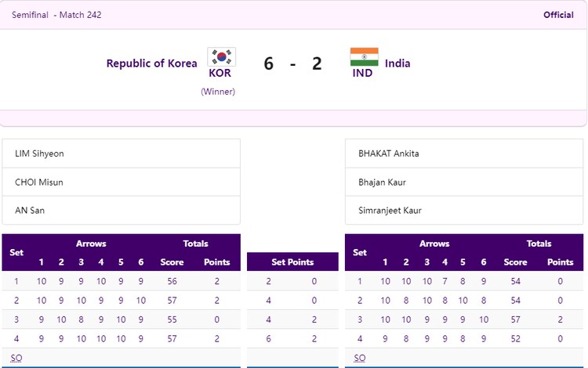Click the KOR country code
This screenshot has height=368, width=588.
coord(220,73)
